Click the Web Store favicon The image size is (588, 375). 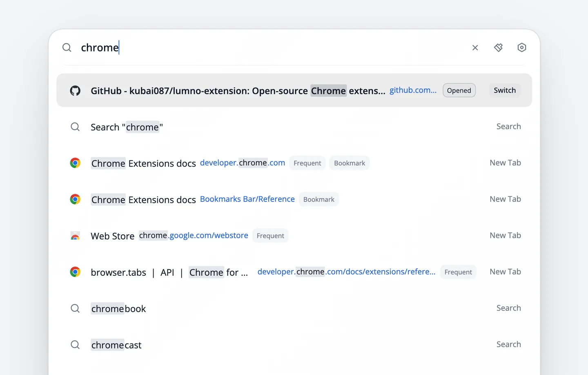pos(75,236)
